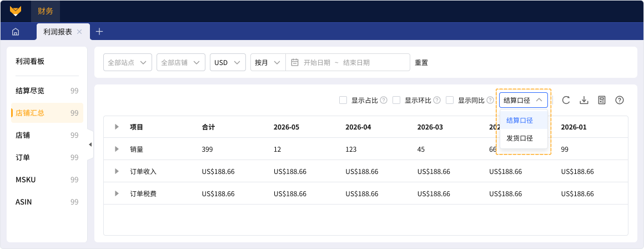Screen dimensions: 644x249
Task: Collapse the 结算口径 dropdown box
Action: click(523, 100)
